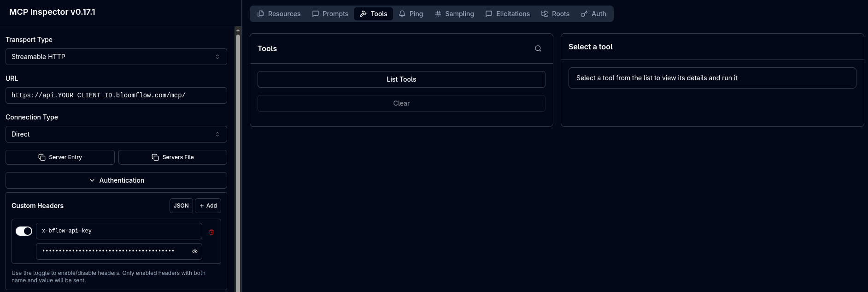Edit the x-bflow-api-key header name field
The width and height of the screenshot is (868, 292).
click(x=119, y=231)
